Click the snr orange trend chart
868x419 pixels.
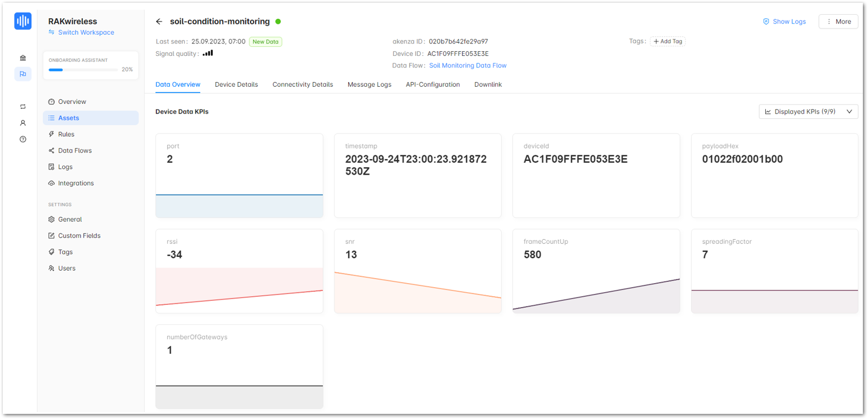pos(418,292)
